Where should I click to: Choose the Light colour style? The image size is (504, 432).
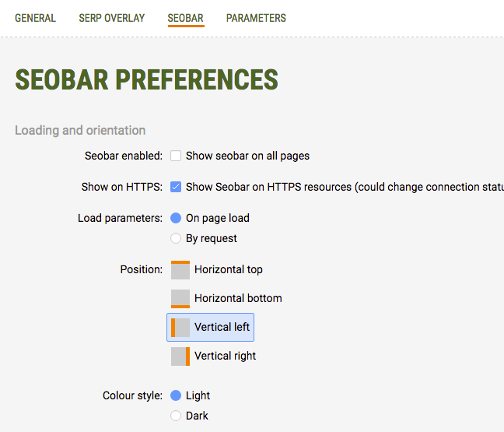coord(176,395)
